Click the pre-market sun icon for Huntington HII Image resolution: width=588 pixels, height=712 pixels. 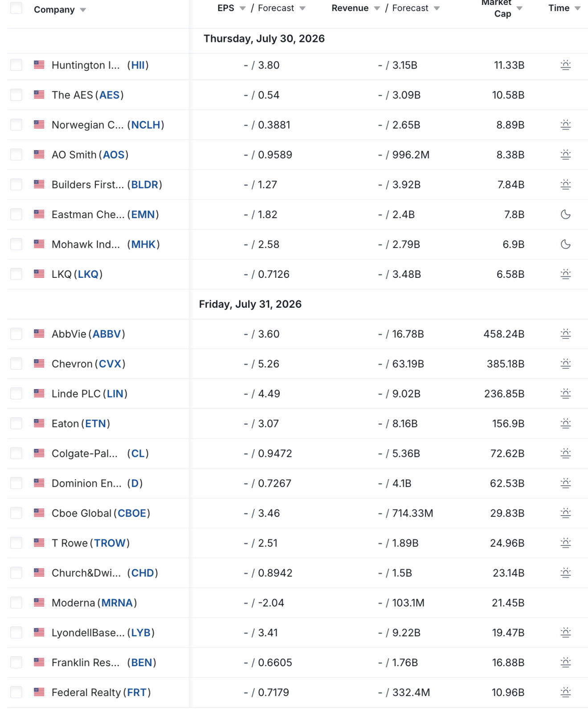click(565, 65)
